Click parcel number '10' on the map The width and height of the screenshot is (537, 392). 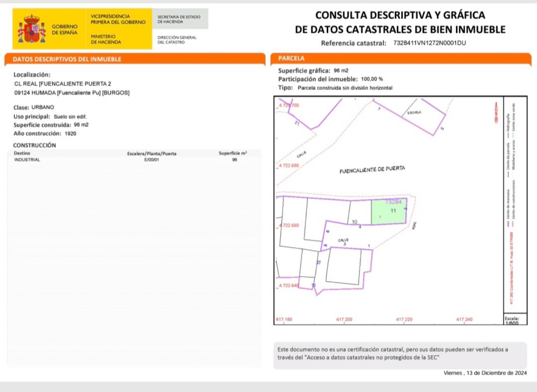354,222
